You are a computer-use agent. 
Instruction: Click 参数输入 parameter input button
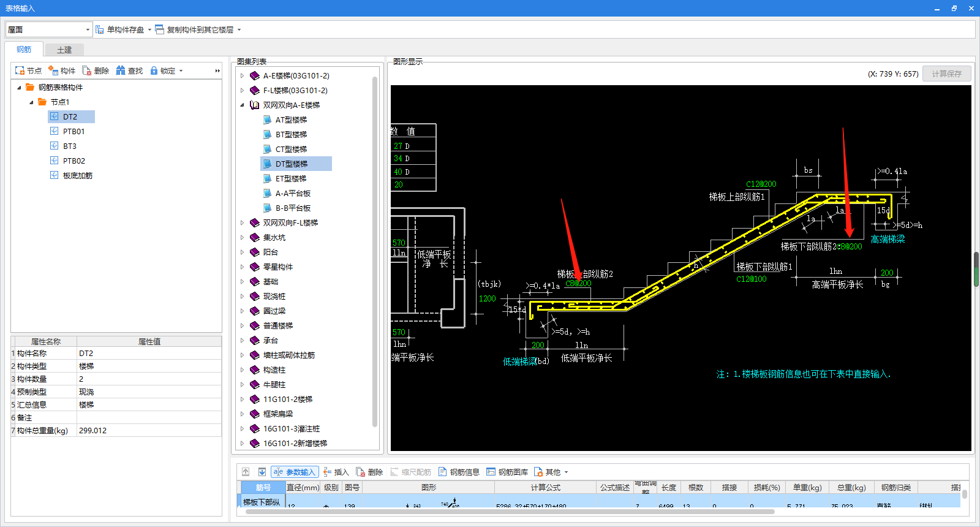click(x=295, y=472)
